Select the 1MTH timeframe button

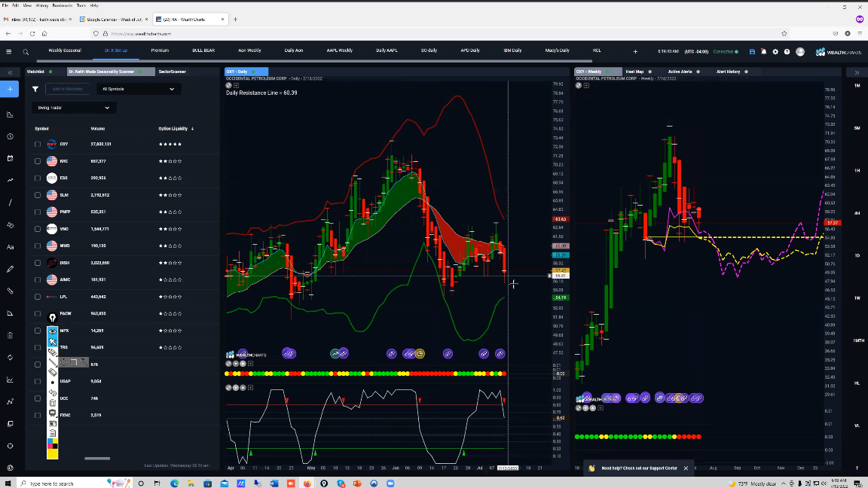point(857,341)
